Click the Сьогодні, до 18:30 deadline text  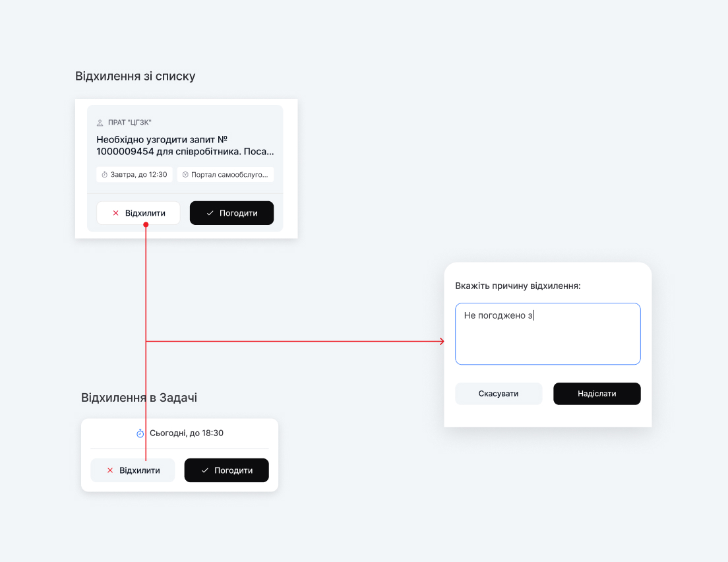(x=187, y=433)
